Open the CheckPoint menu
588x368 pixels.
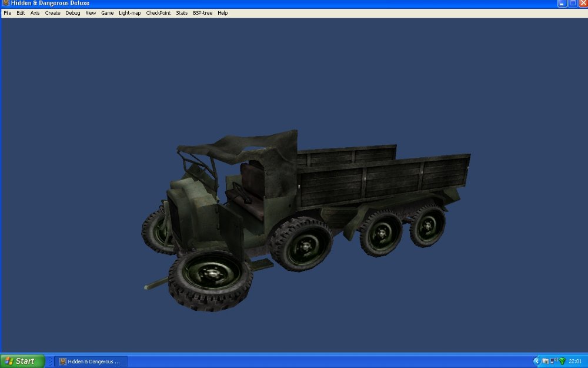point(158,13)
